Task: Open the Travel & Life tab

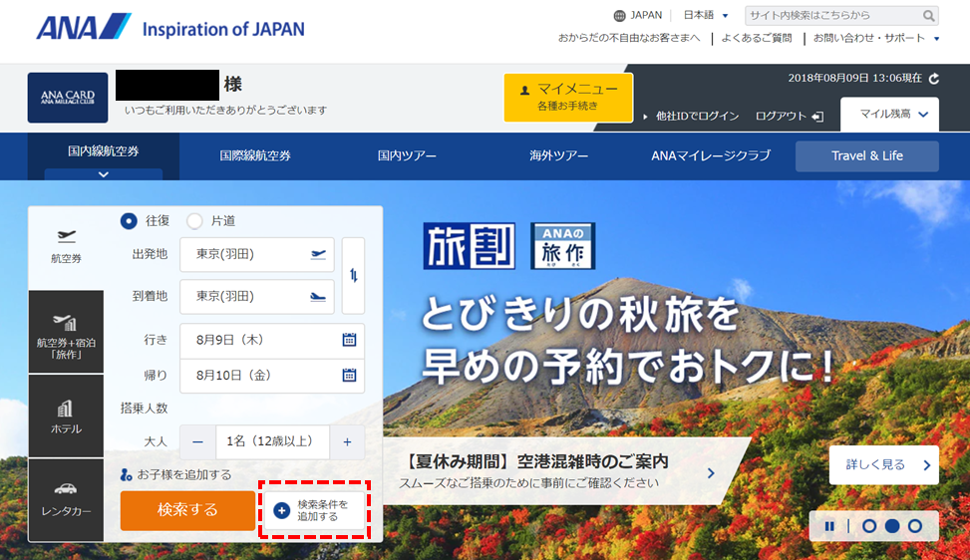Action: [x=866, y=155]
